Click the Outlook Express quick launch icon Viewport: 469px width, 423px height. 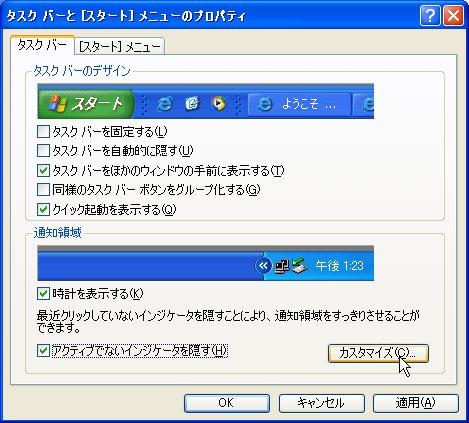click(x=192, y=104)
